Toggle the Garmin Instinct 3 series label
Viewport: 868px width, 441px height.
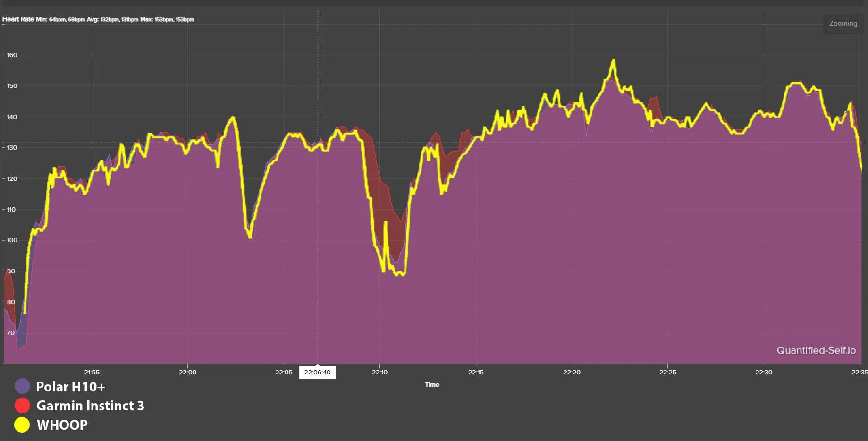point(90,406)
